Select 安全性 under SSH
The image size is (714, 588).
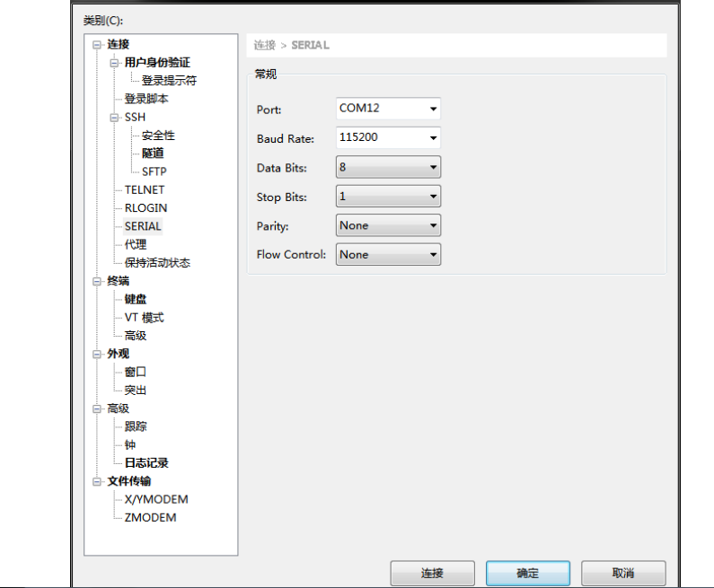(x=158, y=136)
